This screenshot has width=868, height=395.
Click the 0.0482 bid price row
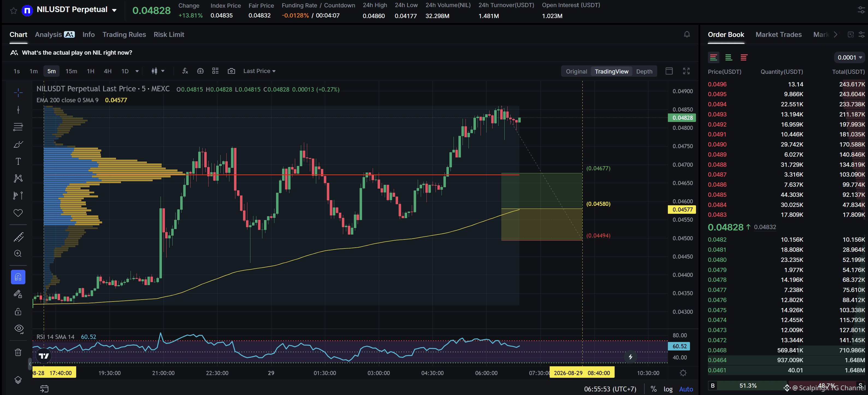[786, 239]
